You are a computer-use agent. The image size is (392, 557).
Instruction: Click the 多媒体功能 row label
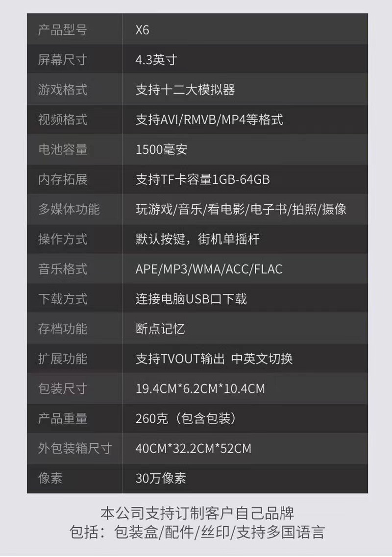pos(69,209)
